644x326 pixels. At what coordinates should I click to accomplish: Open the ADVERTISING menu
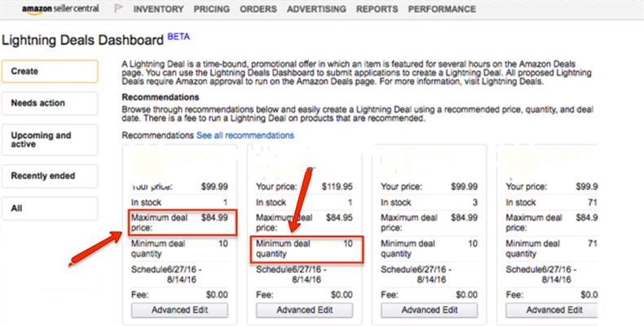click(316, 9)
